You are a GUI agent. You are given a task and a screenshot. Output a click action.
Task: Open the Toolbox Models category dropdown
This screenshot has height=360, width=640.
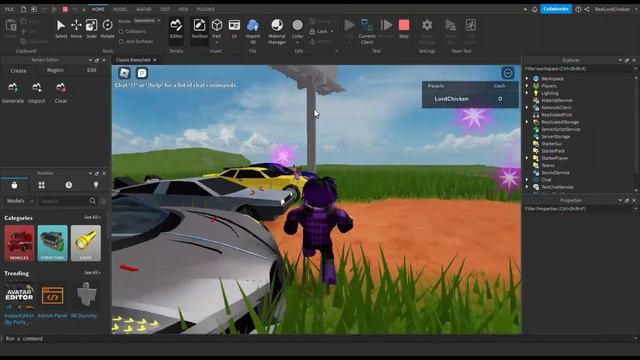coord(19,201)
